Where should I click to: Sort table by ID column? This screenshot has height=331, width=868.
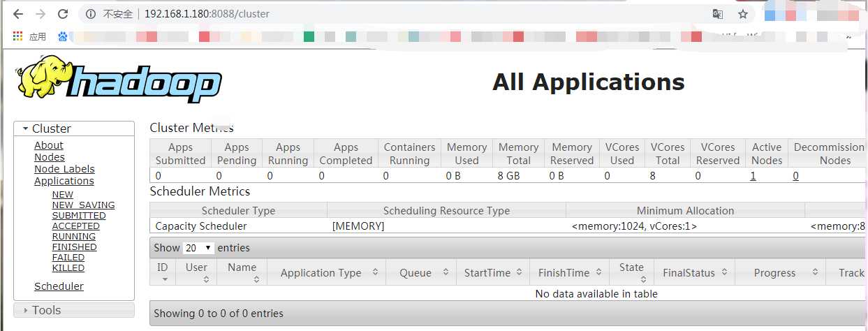pos(163,272)
